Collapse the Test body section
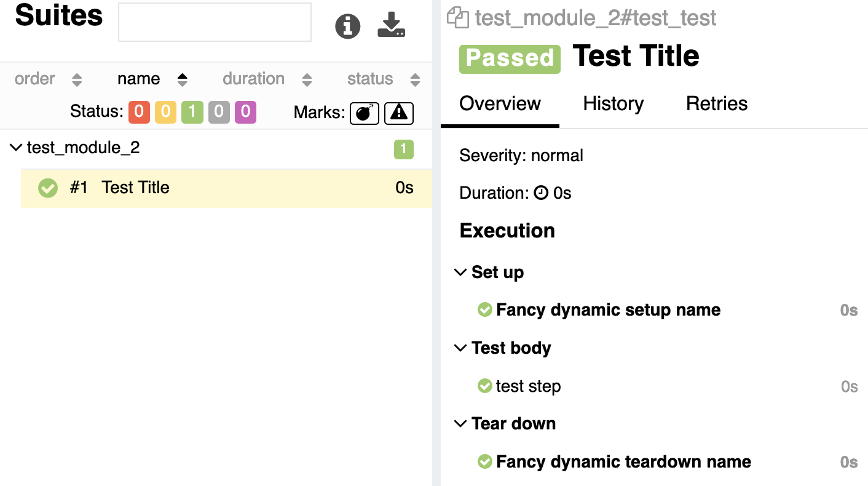The image size is (868, 486). (460, 348)
